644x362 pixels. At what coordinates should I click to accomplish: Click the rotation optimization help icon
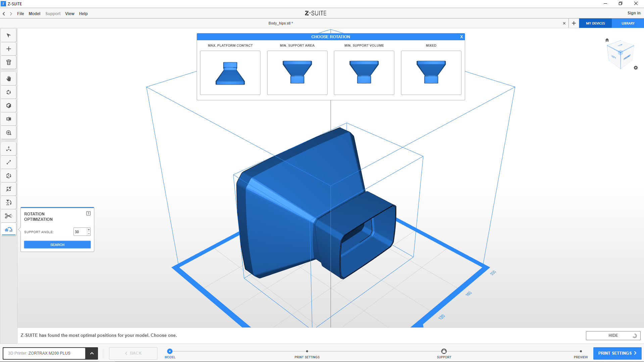tap(88, 213)
